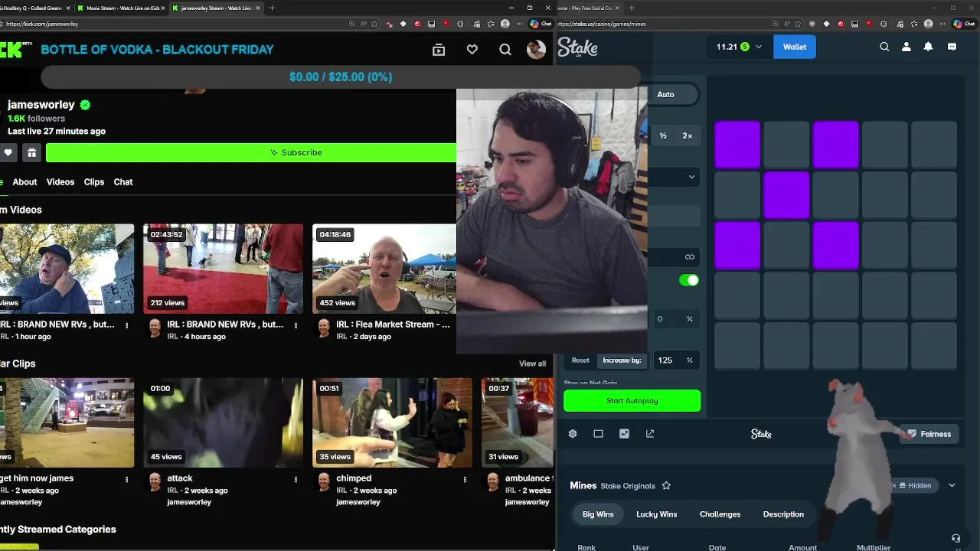Screen dimensions: 980x551
Task: Open new tab in Stake browser window
Action: coord(632,8)
